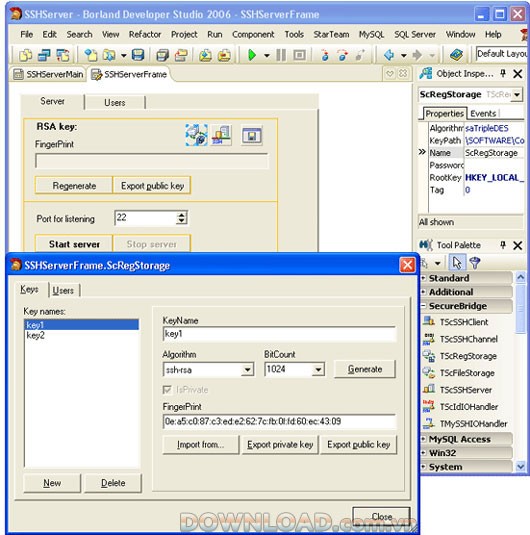Click the Step Over debug icon

tap(342, 55)
